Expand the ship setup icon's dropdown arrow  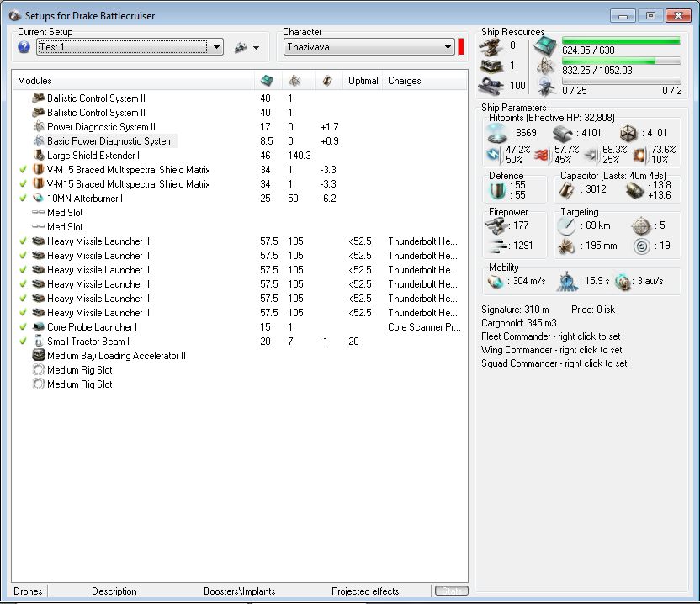[257, 48]
